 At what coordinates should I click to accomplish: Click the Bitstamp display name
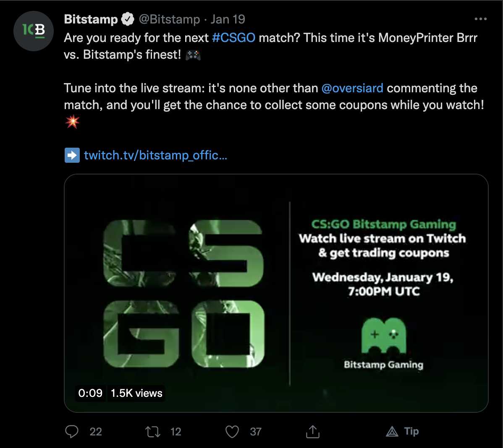(x=91, y=19)
